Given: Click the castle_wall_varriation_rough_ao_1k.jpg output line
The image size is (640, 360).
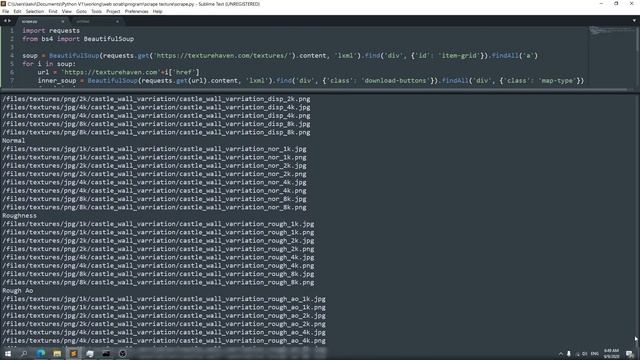Looking at the screenshot, I should [164, 299].
